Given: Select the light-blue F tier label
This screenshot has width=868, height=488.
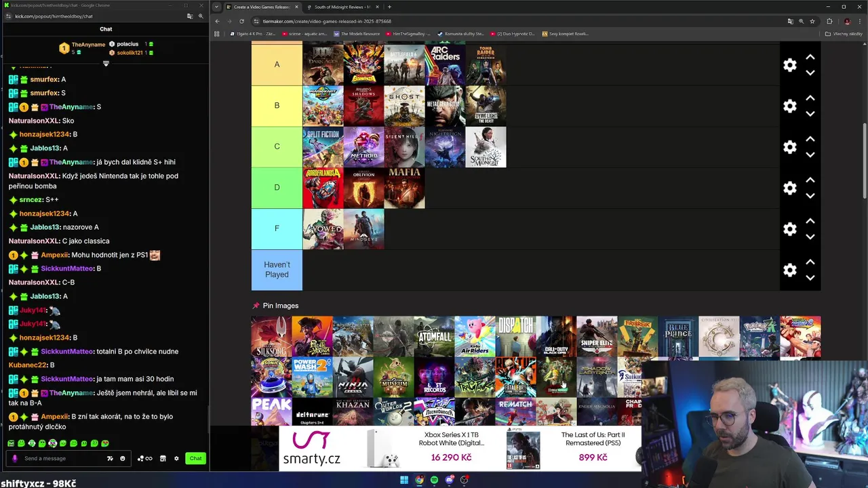Looking at the screenshot, I should (x=277, y=228).
